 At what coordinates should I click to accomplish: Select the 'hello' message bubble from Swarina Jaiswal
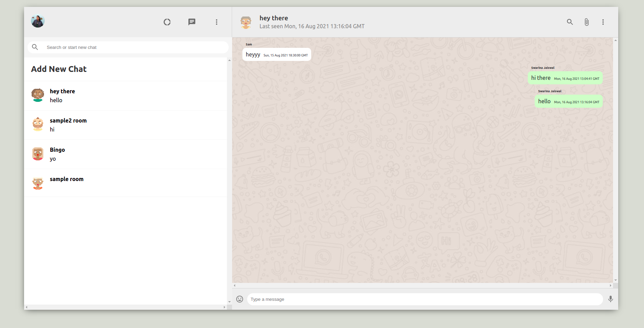click(568, 101)
